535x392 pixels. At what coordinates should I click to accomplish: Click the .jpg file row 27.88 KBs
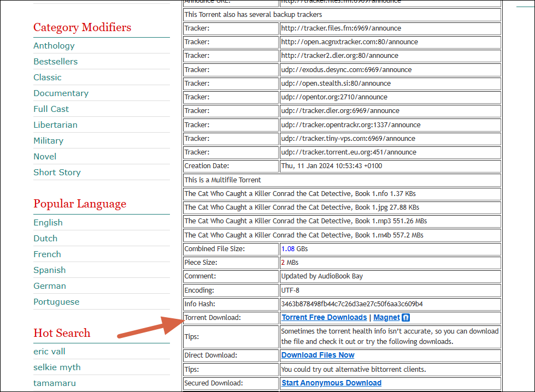click(342, 207)
